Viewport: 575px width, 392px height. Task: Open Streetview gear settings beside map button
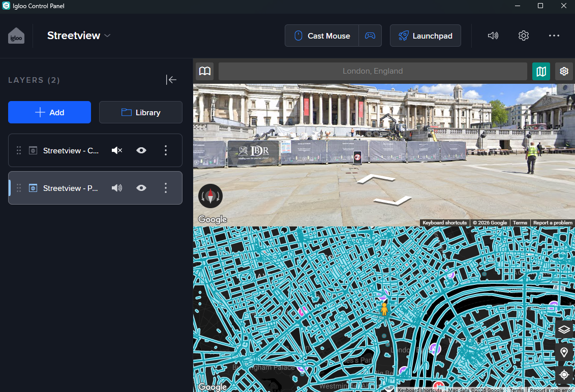tap(564, 71)
